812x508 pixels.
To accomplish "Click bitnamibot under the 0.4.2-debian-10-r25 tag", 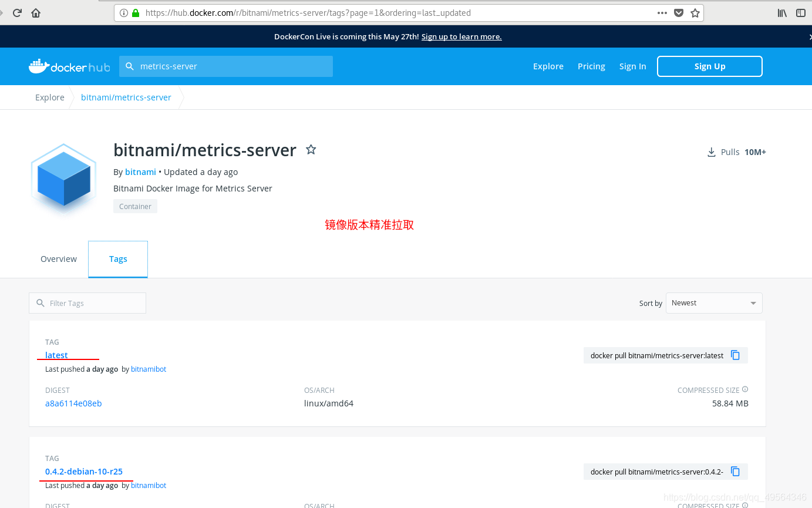I will [x=149, y=486].
